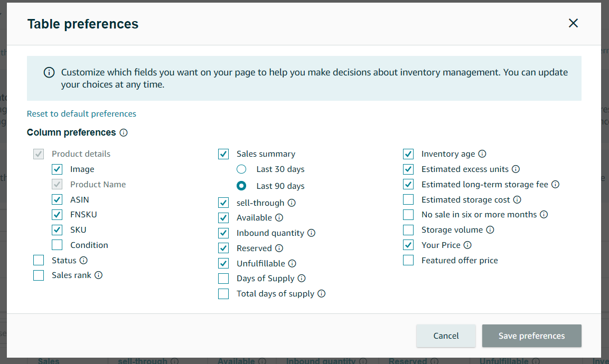This screenshot has width=609, height=364.
Task: Click the info icon next to Status
Action: (x=84, y=260)
